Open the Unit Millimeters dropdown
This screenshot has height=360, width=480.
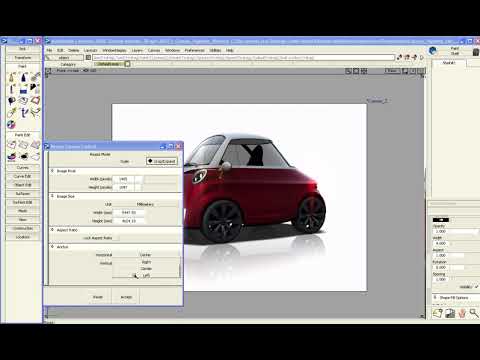(146, 204)
